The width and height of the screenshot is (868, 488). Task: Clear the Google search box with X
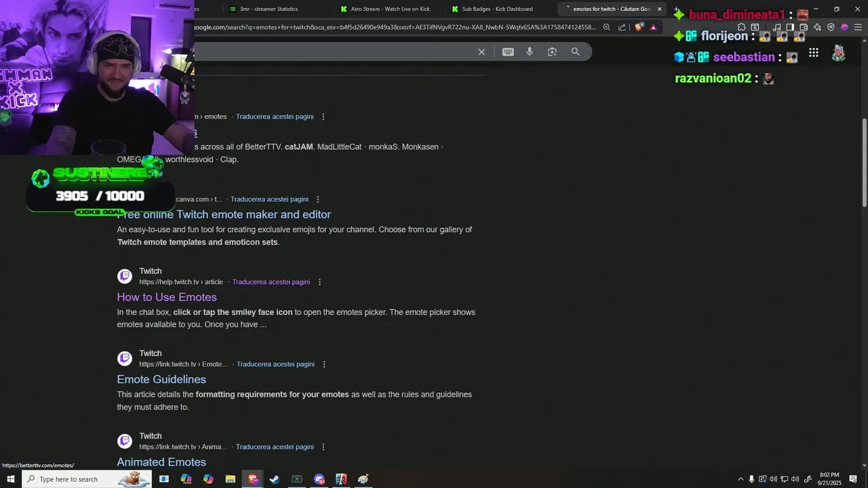481,52
